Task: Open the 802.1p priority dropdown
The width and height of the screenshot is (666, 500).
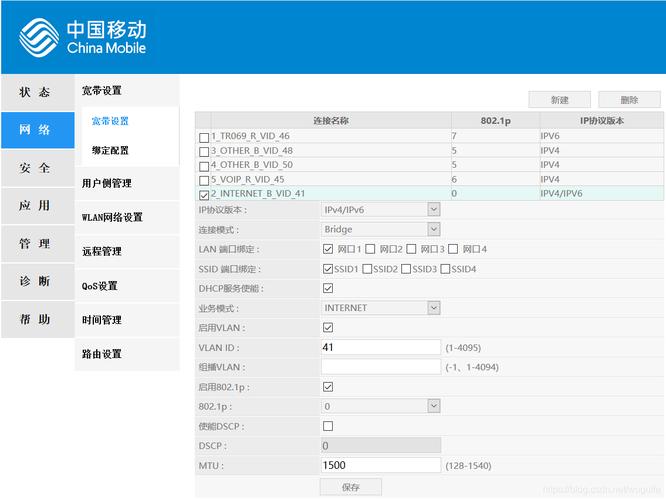Action: (381, 407)
